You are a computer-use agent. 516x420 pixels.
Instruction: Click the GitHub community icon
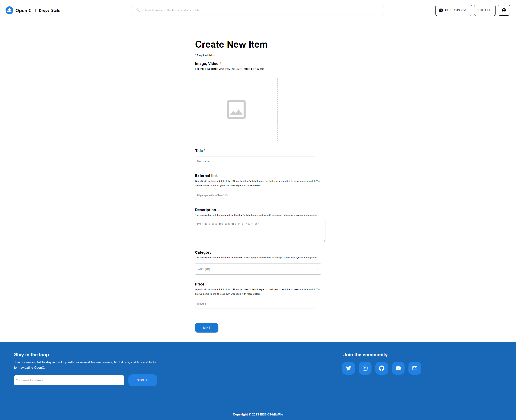tap(382, 368)
